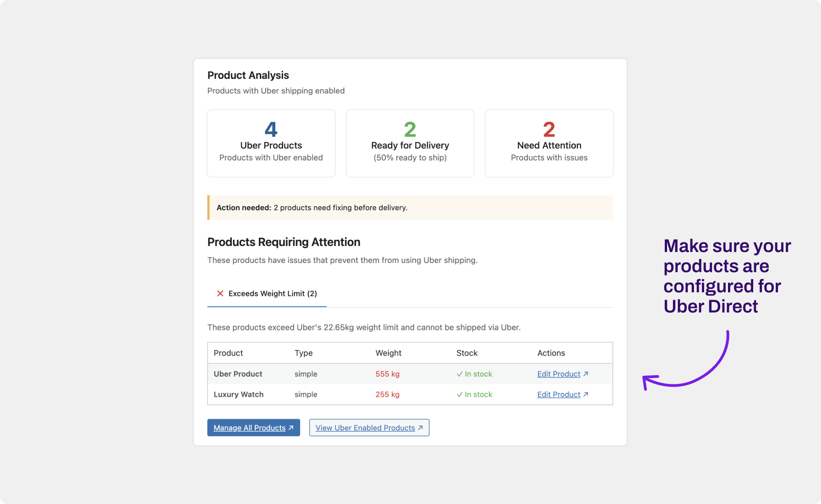Click the external link arrow beside Edit Product for Luxury Watch
The height and width of the screenshot is (504, 821).
(586, 394)
